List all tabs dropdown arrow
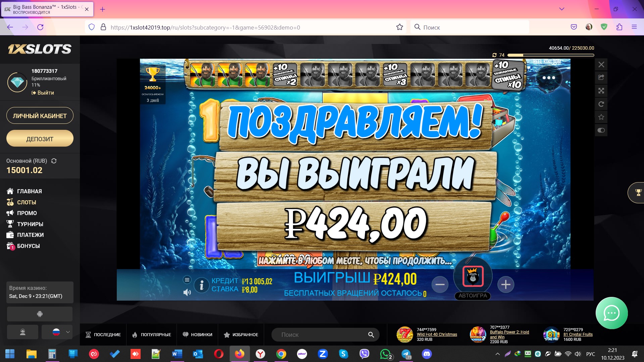 (561, 9)
